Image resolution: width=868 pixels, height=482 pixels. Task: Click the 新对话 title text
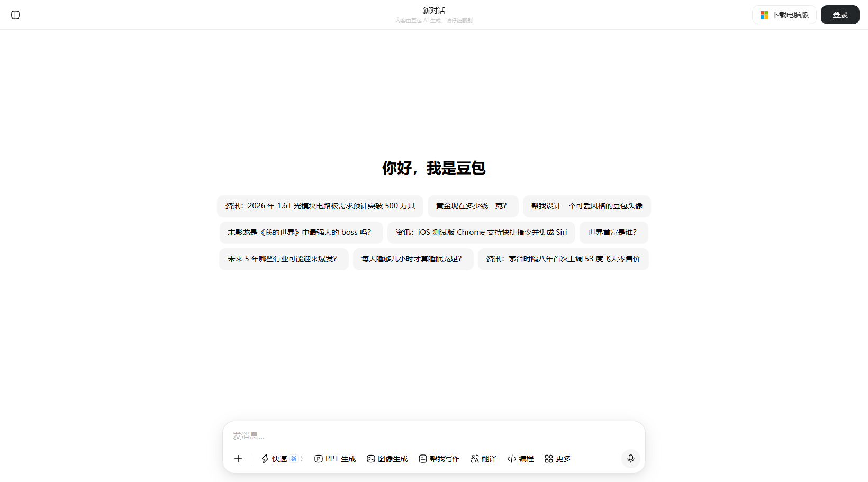(x=434, y=11)
